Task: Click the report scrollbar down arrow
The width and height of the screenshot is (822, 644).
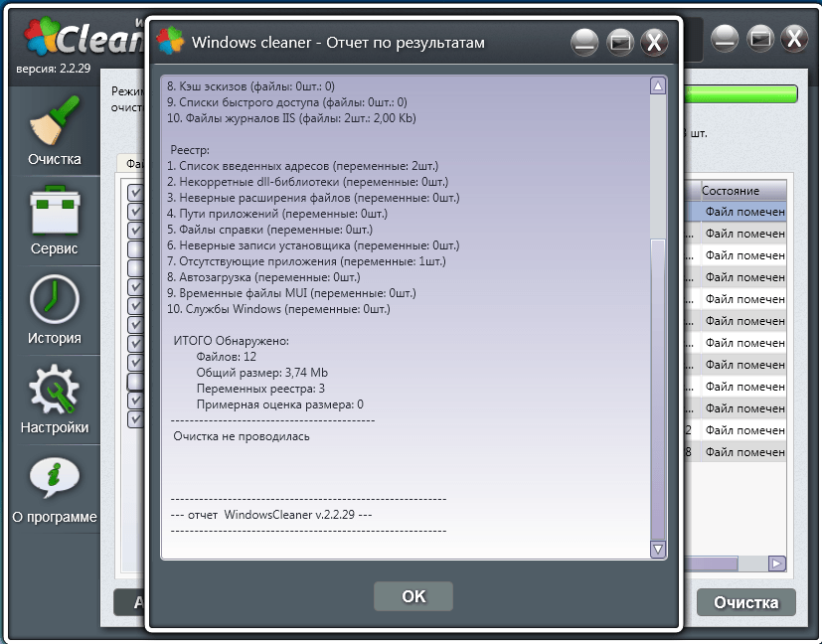Action: 658,550
